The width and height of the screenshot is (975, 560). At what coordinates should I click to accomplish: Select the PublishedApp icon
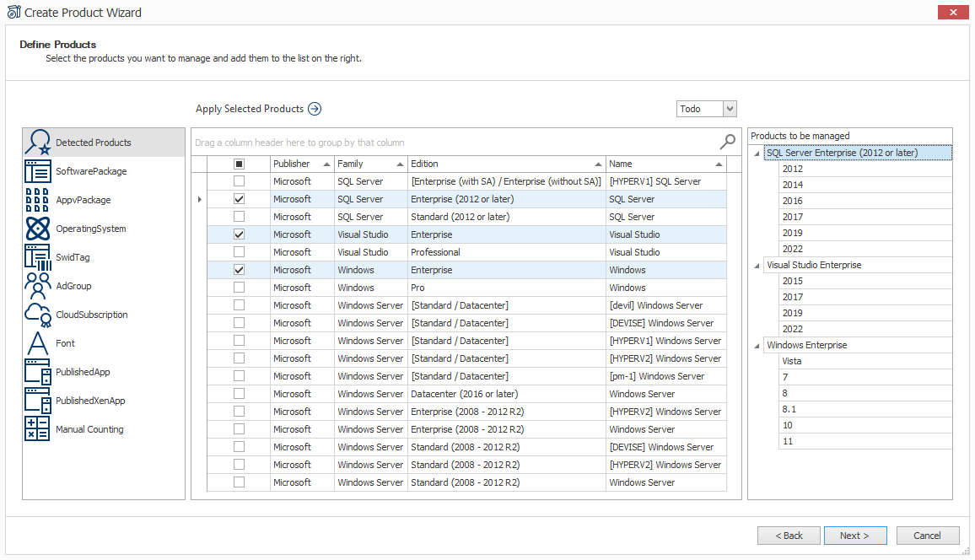pos(38,372)
